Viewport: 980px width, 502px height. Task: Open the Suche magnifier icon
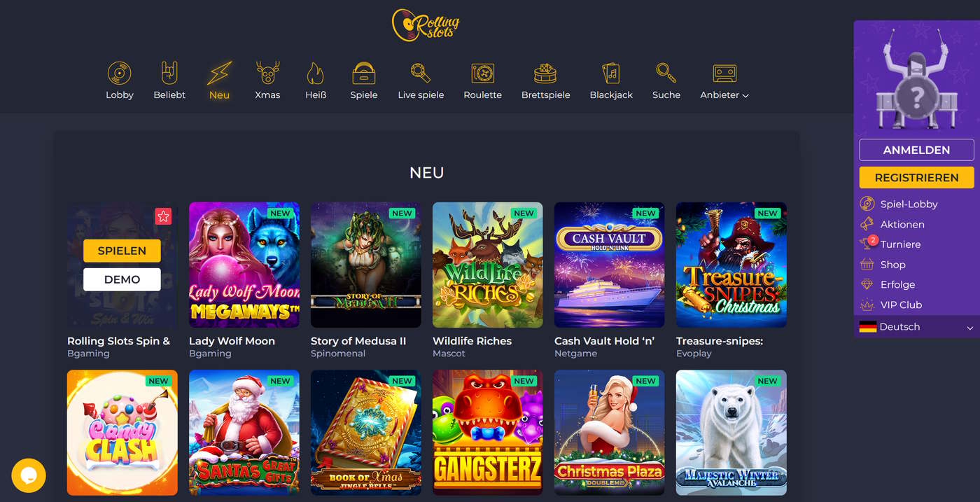pyautogui.click(x=666, y=73)
